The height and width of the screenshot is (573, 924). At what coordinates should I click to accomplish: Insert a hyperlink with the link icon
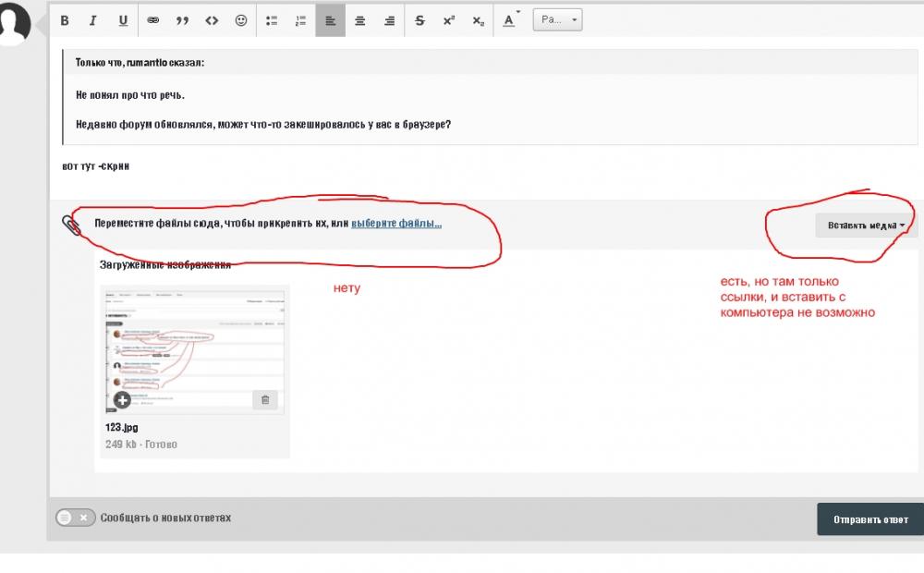pos(153,20)
